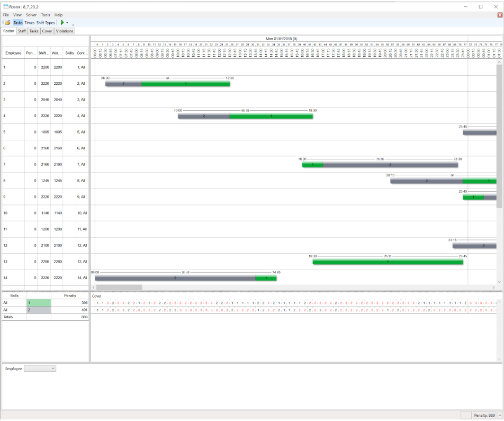Click the up arrow of vertical roster scrollbar

499,61
